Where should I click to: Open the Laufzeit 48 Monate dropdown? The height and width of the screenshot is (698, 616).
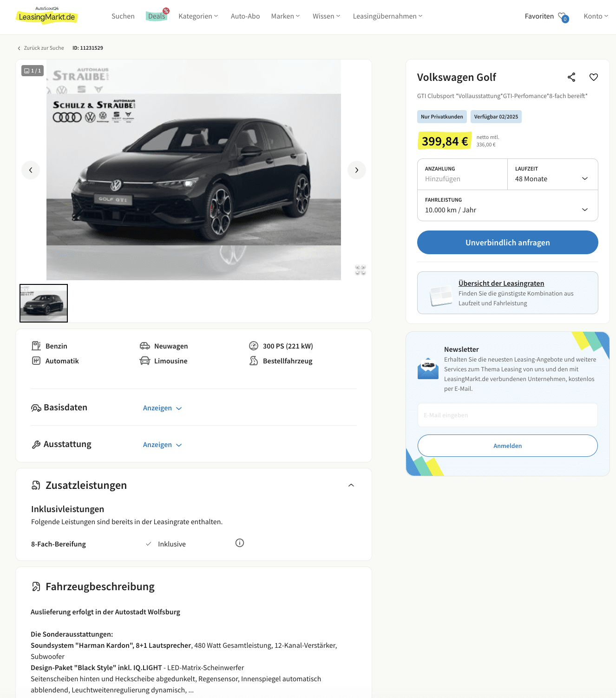pyautogui.click(x=553, y=174)
